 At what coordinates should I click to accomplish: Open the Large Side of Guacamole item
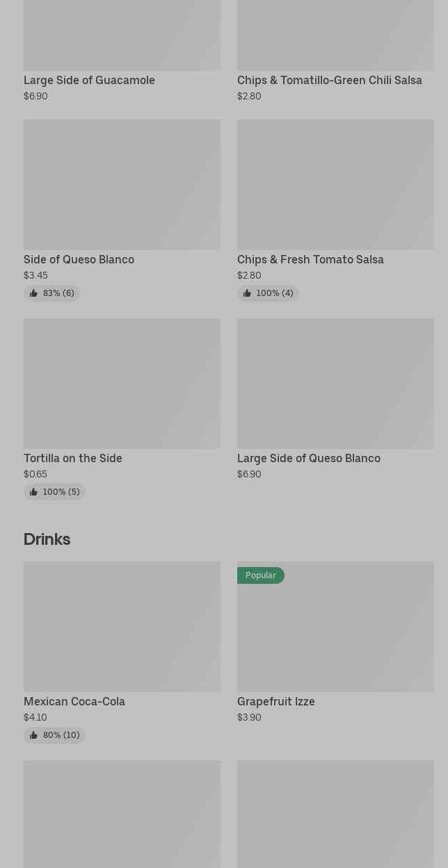(89, 80)
